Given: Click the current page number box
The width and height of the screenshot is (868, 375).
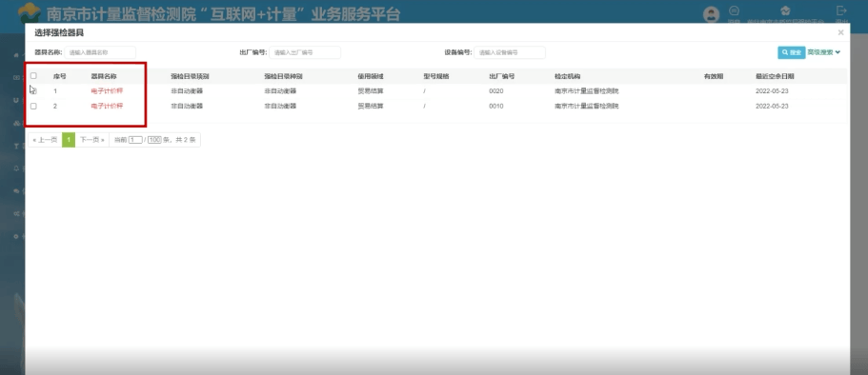Looking at the screenshot, I should (x=135, y=140).
